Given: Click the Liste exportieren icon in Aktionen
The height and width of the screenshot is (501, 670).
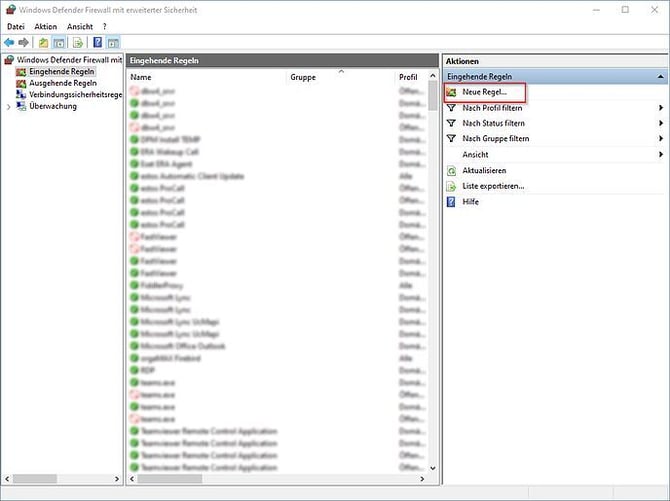Looking at the screenshot, I should (452, 186).
